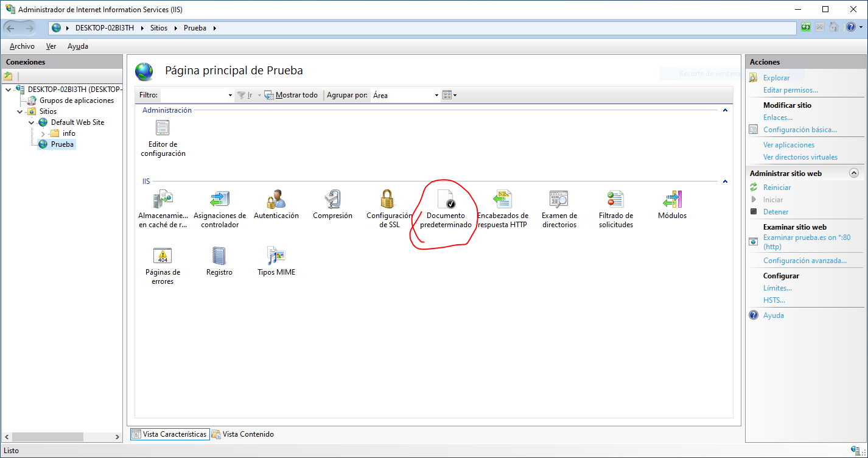This screenshot has width=868, height=458.
Task: Open the Módulos feature
Action: [672, 205]
